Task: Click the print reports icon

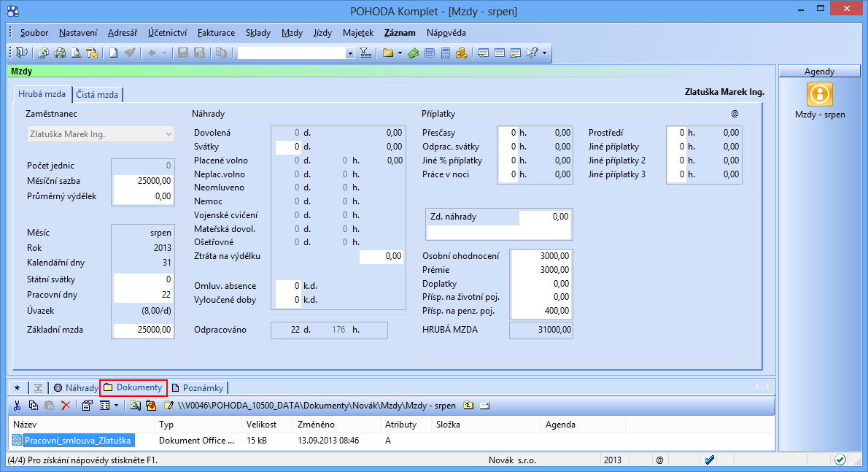Action: (x=43, y=53)
